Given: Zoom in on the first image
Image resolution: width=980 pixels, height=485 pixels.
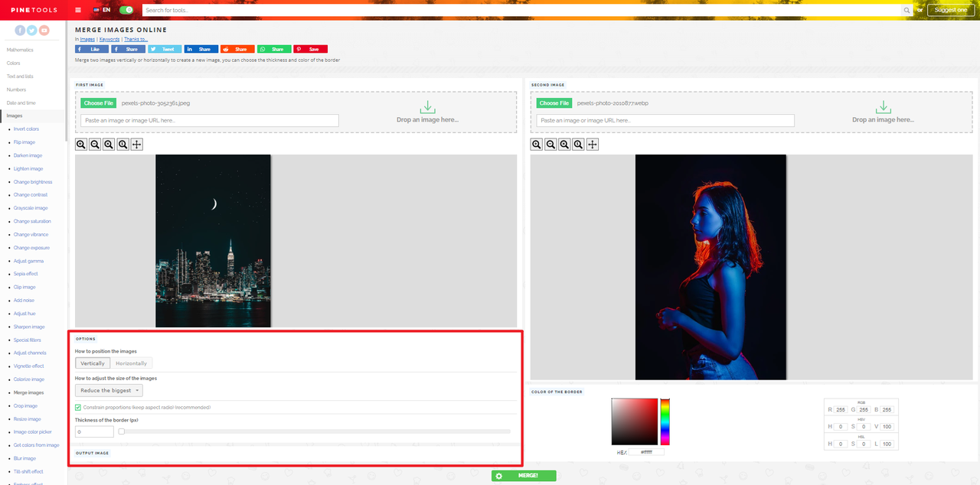Looking at the screenshot, I should [x=81, y=145].
